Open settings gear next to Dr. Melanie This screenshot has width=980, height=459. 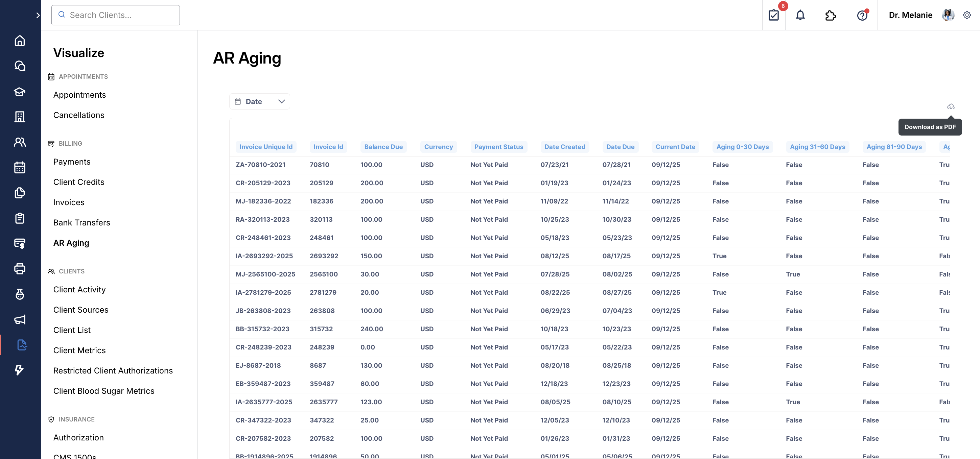pos(967,15)
